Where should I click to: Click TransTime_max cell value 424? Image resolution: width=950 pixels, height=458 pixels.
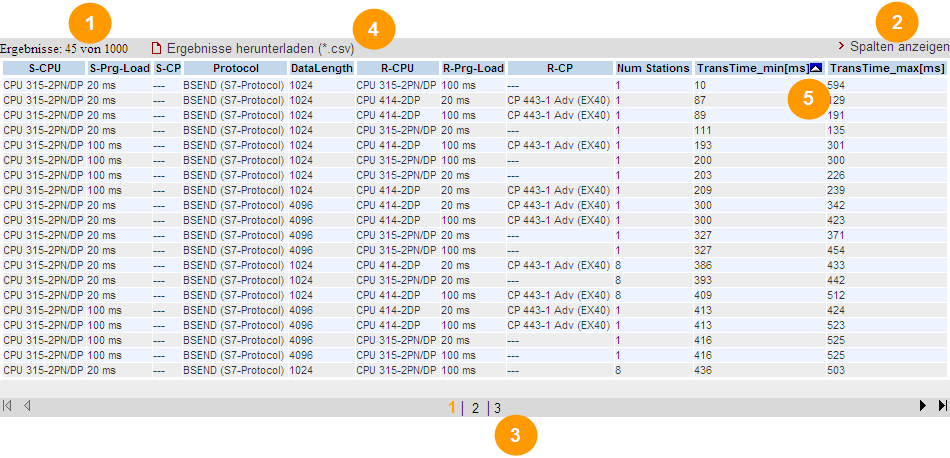click(836, 310)
